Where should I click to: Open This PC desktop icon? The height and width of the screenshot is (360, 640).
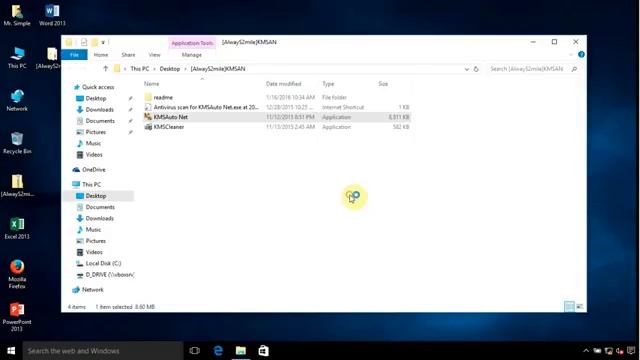[17, 57]
